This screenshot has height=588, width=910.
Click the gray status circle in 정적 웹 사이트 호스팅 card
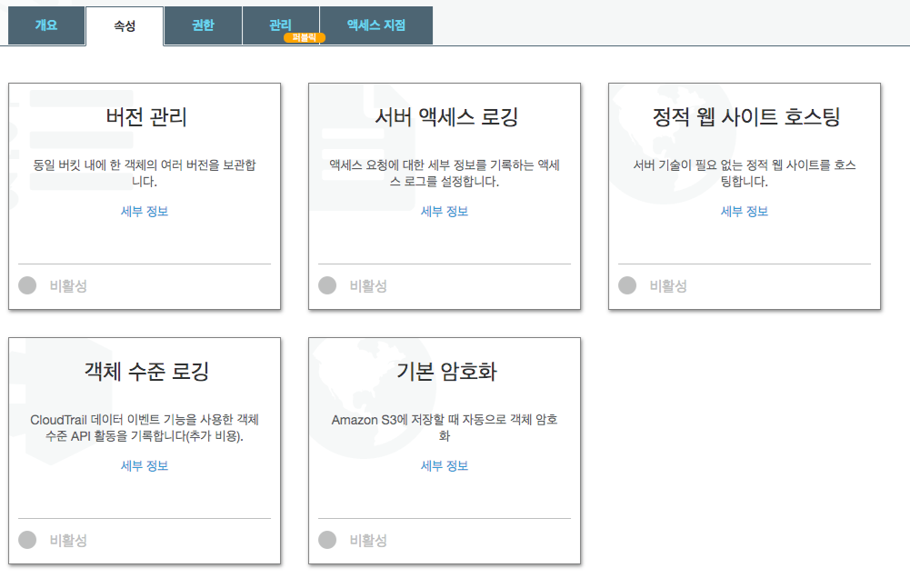point(627,285)
